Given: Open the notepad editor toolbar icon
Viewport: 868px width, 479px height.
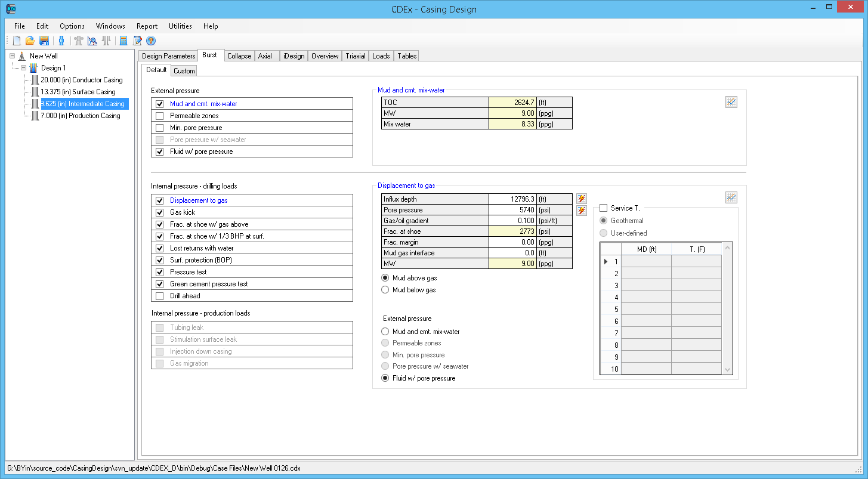Looking at the screenshot, I should tap(138, 41).
